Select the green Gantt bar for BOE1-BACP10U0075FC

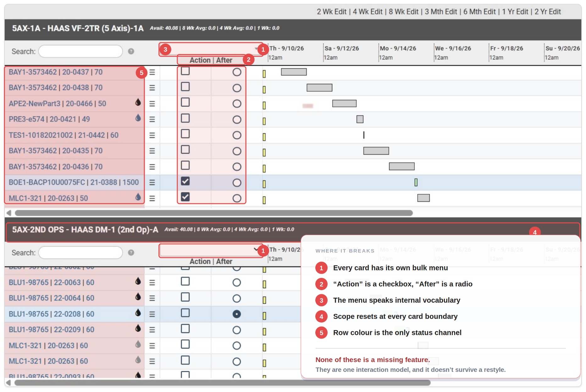(416, 182)
